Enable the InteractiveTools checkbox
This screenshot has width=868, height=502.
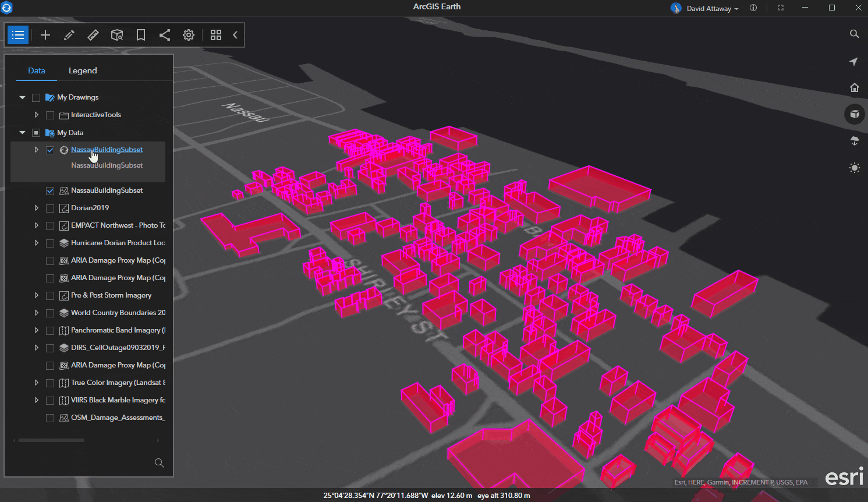click(x=50, y=115)
